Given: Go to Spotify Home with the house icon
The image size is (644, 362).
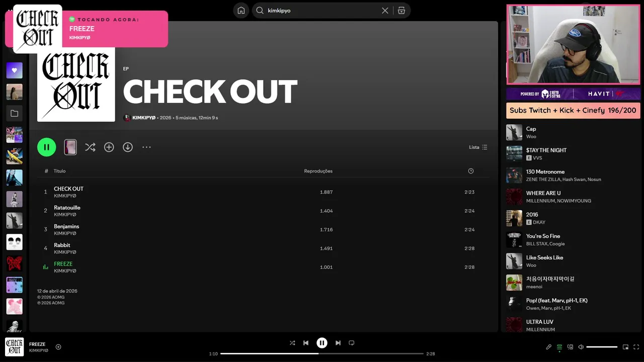Looking at the screenshot, I should (241, 11).
